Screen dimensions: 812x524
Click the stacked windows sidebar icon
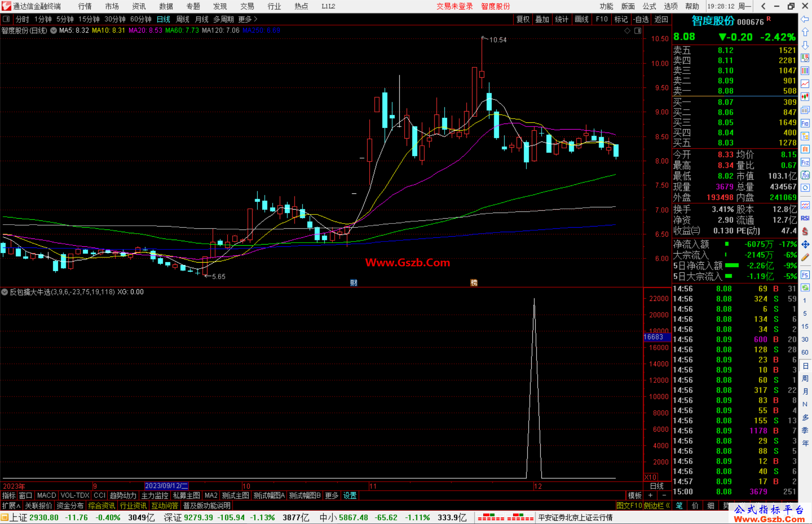pos(805,110)
